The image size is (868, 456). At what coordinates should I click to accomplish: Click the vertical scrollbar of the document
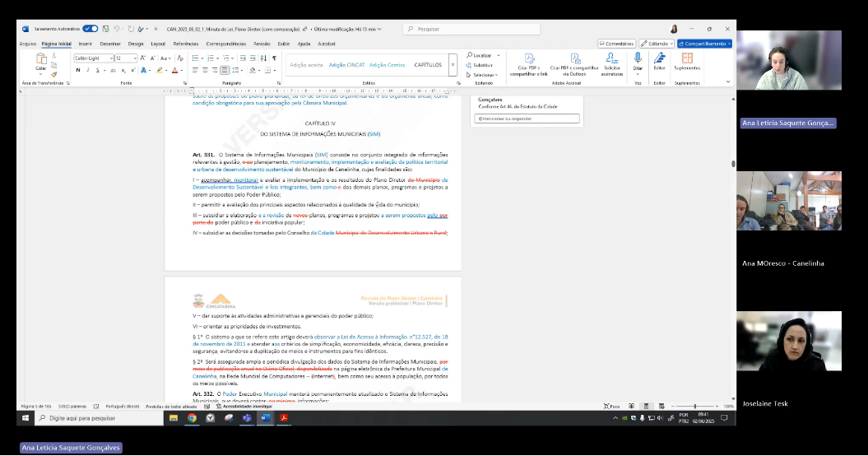click(734, 164)
